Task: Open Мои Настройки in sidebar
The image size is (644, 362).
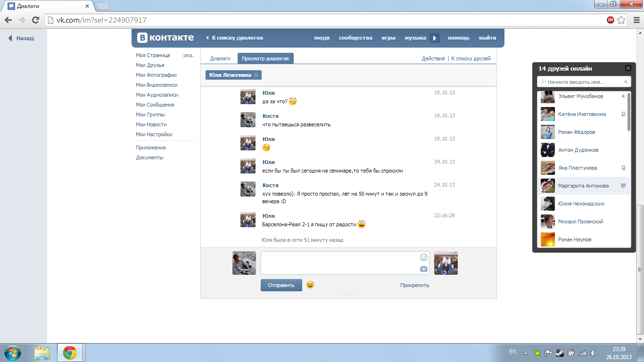Action: point(154,134)
